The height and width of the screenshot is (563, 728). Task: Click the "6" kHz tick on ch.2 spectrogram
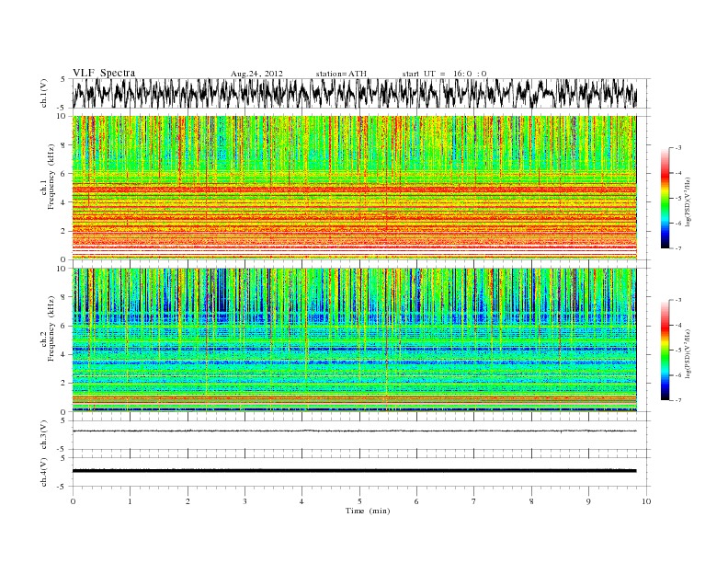tap(63, 326)
